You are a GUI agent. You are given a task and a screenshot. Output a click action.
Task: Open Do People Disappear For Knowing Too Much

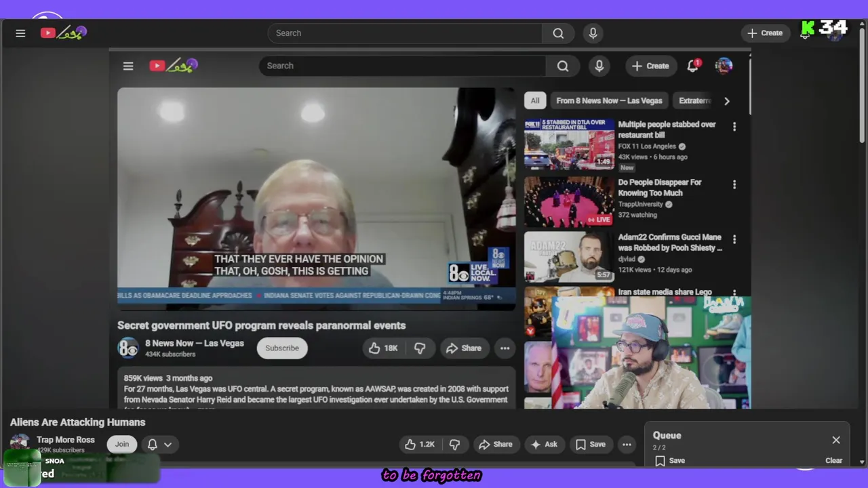(x=660, y=187)
